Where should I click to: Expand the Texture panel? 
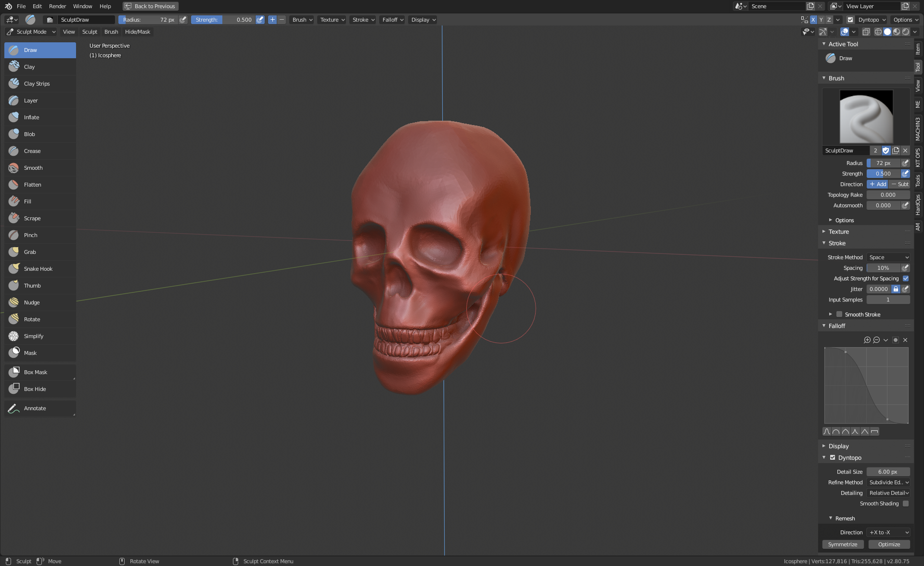point(838,232)
